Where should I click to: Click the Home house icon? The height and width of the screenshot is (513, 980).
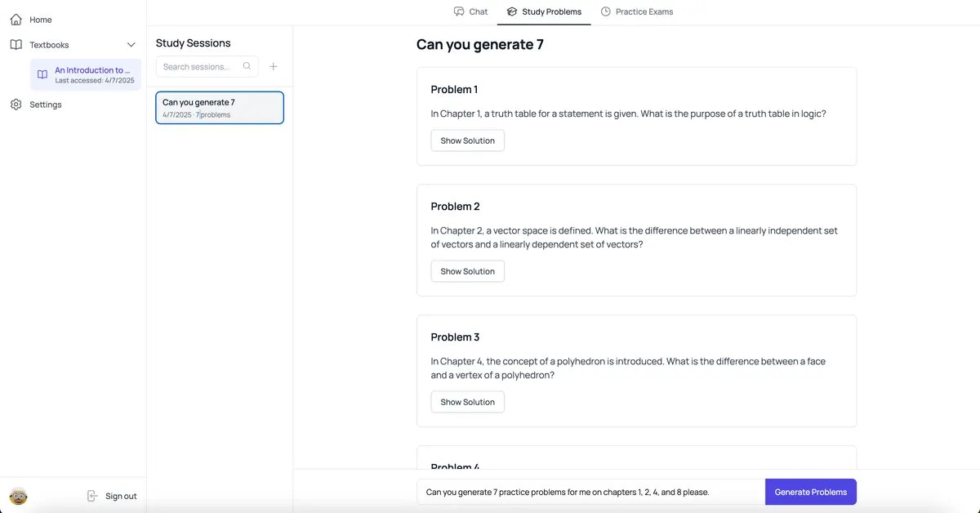[x=16, y=19]
